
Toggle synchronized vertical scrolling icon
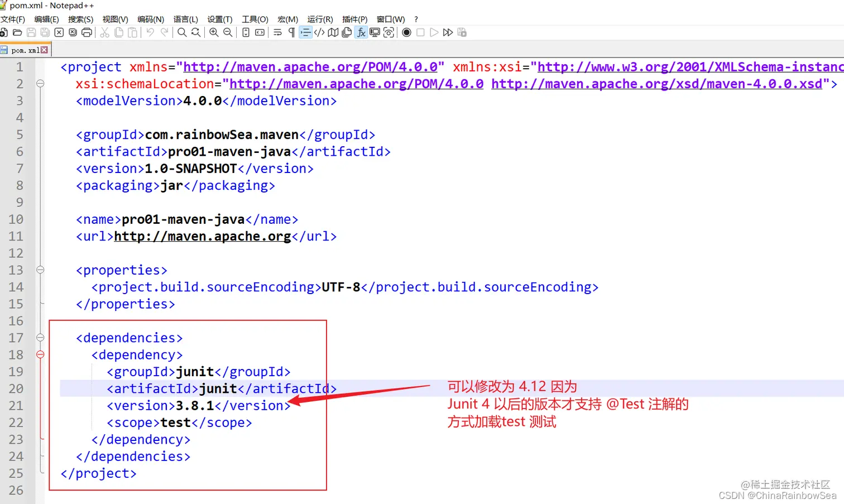[x=246, y=32]
